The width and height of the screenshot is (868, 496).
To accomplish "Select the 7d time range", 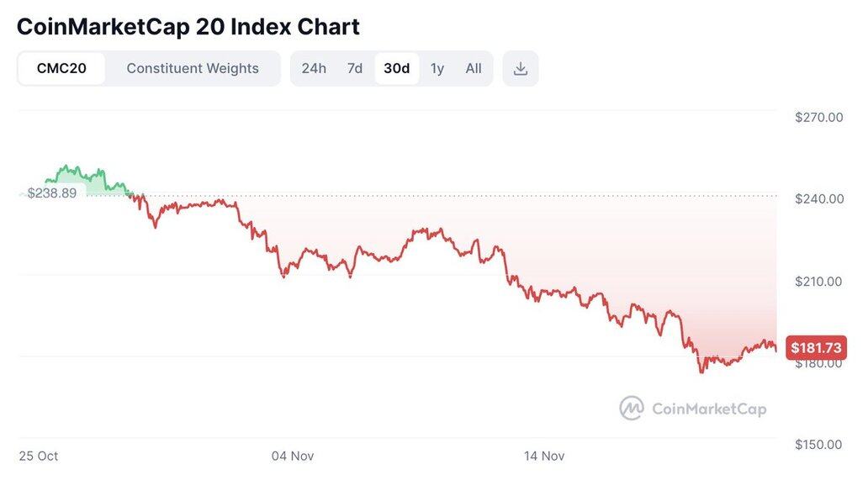I will (355, 68).
